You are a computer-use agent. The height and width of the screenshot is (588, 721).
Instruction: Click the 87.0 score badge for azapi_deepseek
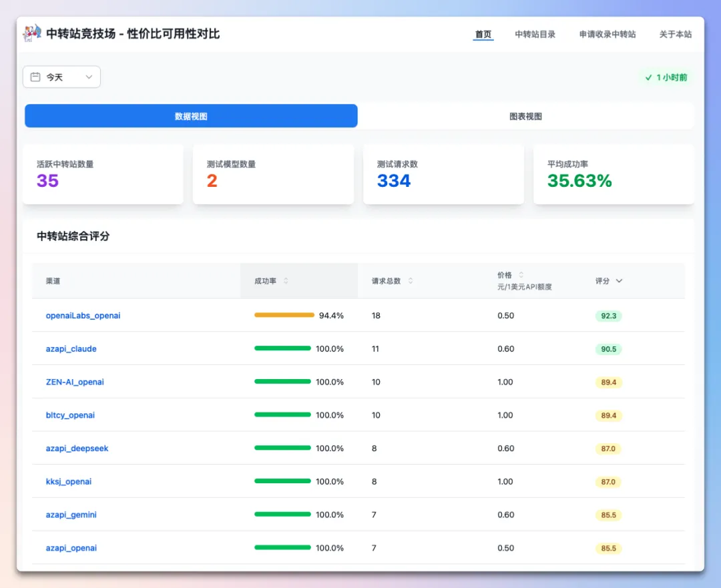pos(608,449)
